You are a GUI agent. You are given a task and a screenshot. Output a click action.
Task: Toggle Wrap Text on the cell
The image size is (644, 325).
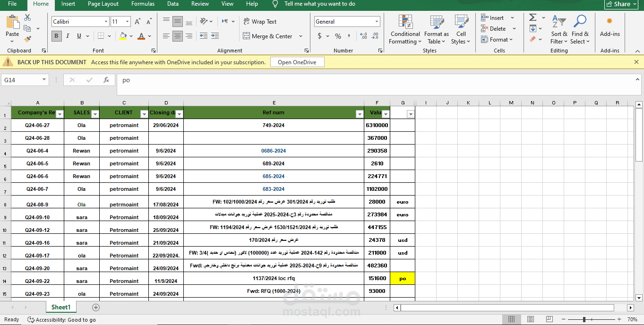260,21
